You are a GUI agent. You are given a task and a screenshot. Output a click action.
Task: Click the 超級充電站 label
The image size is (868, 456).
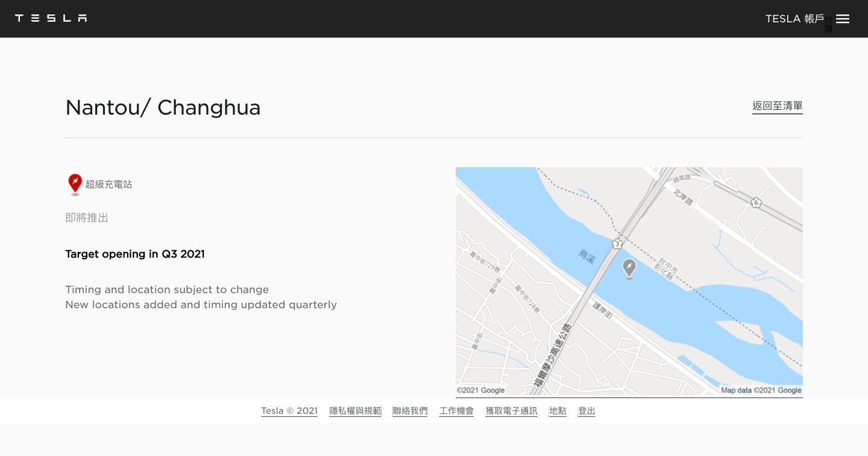[108, 184]
